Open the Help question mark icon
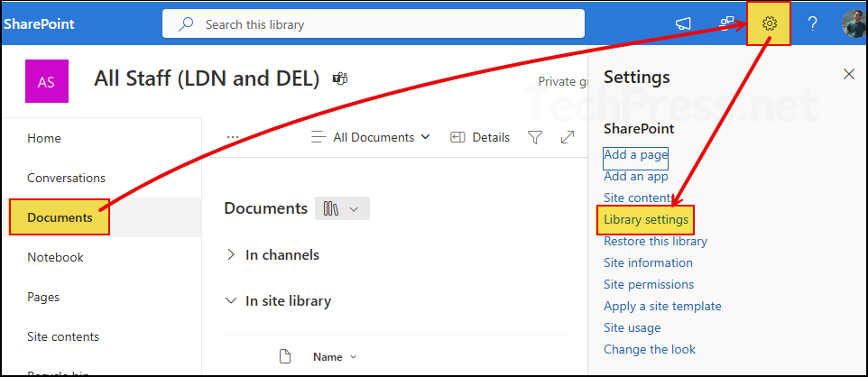Viewport: 868px width, 377px height. coord(812,23)
